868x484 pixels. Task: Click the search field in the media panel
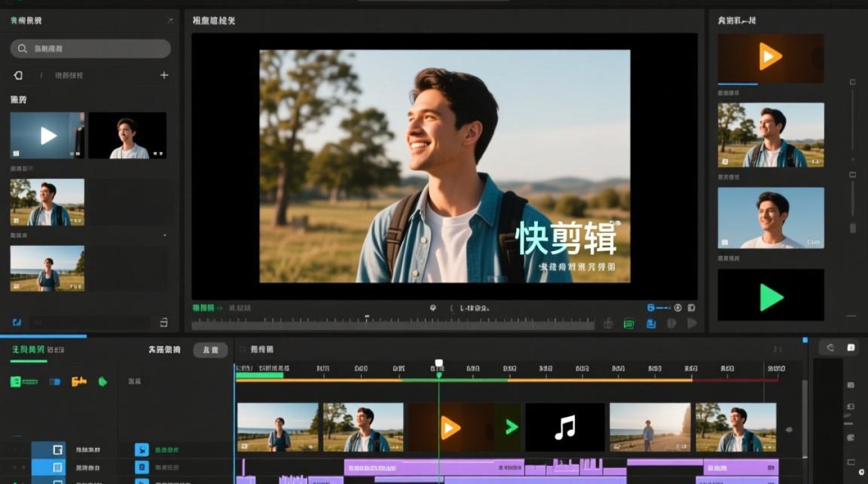tap(90, 48)
